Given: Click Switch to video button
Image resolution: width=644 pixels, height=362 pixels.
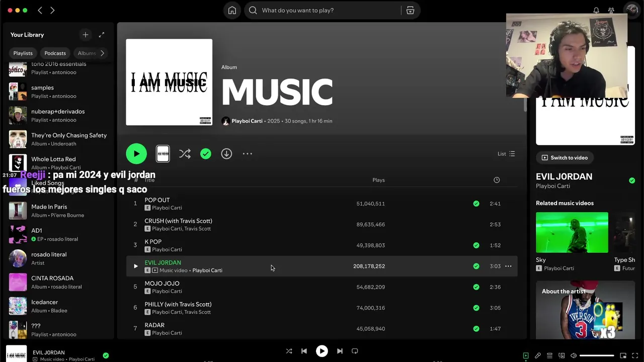Looking at the screenshot, I should 564,158.
